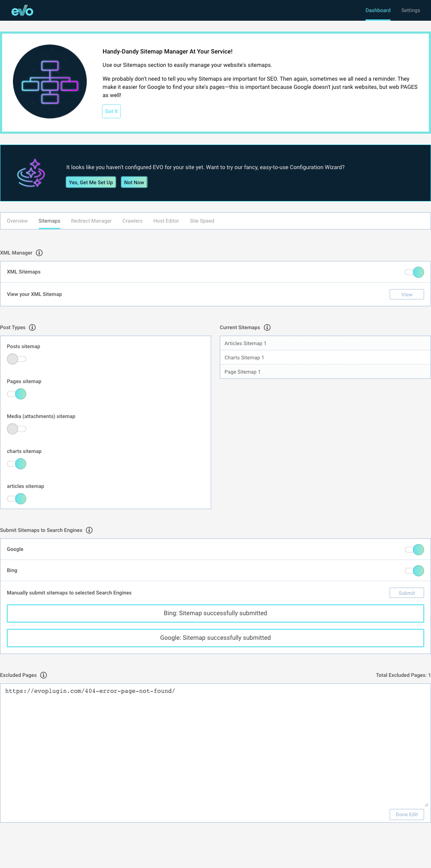The height and width of the screenshot is (868, 431).
Task: Click the EVO logo in header
Action: (x=22, y=10)
